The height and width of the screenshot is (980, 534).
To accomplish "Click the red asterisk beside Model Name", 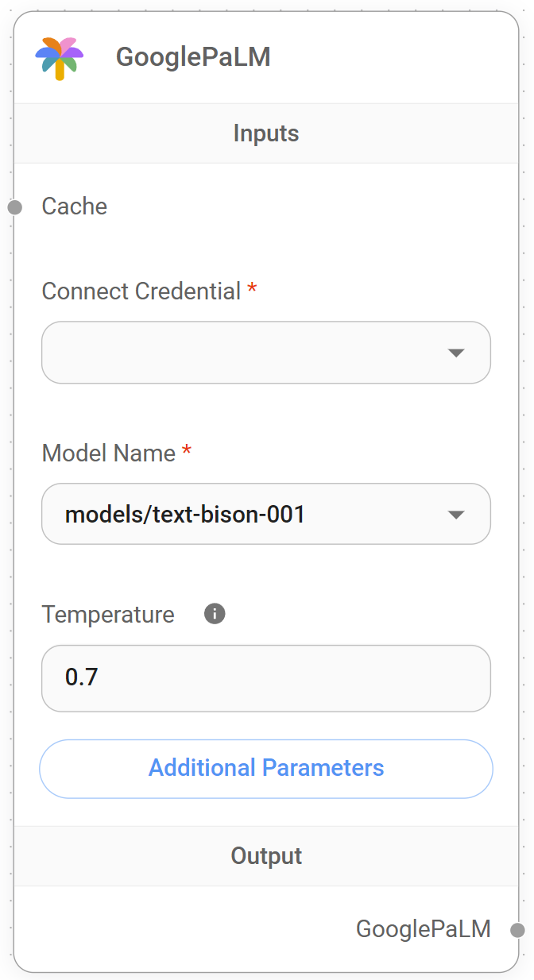I will coord(187,453).
